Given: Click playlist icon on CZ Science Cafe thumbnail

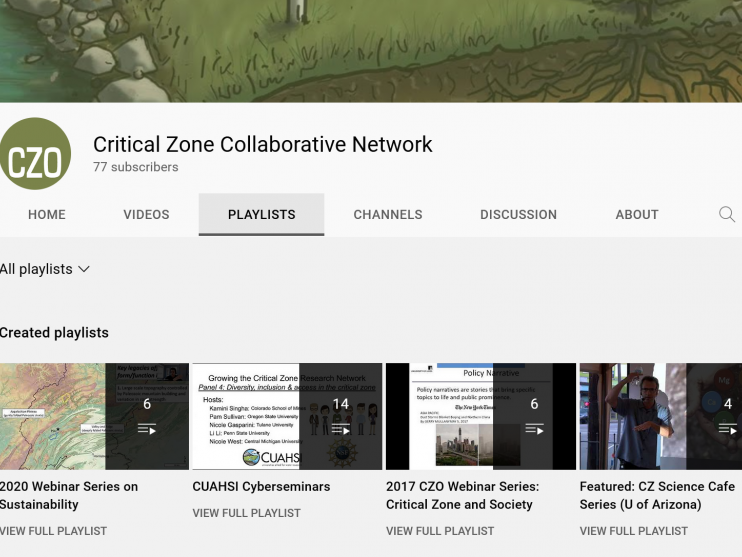Looking at the screenshot, I should 728,429.
